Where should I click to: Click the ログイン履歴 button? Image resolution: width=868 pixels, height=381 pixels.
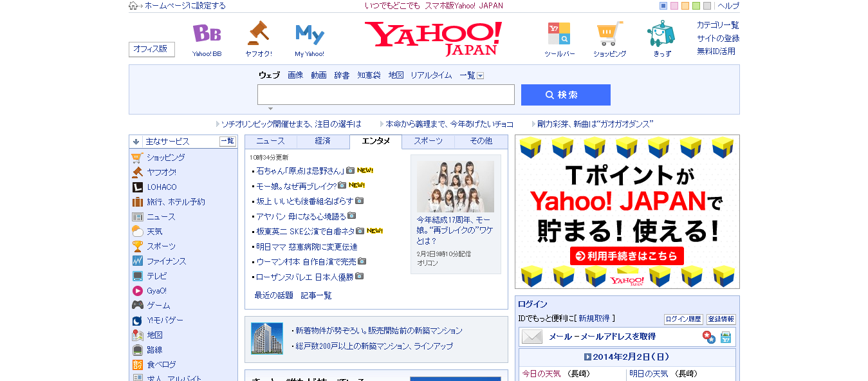(x=683, y=319)
